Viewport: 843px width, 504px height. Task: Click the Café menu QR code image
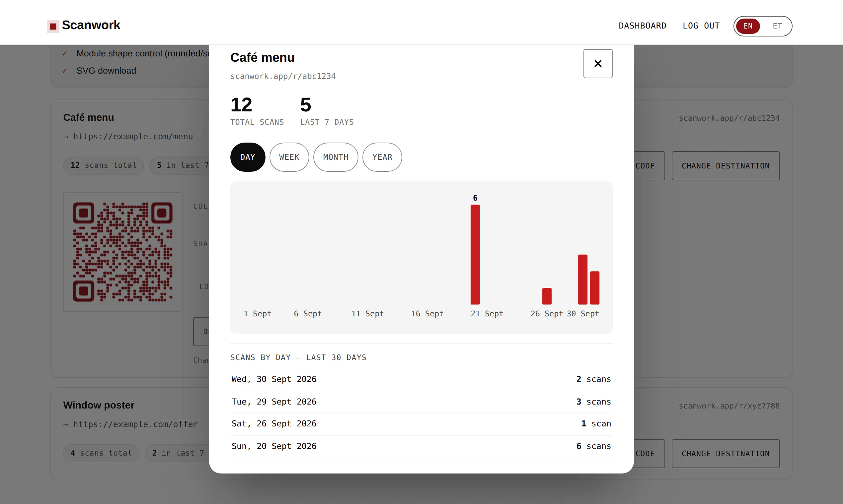click(123, 252)
